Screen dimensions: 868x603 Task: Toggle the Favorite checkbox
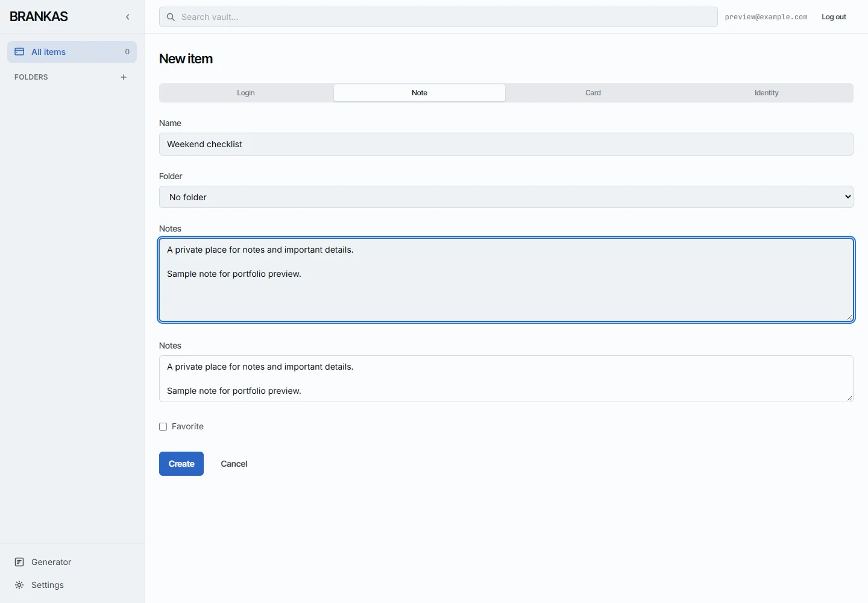[163, 426]
